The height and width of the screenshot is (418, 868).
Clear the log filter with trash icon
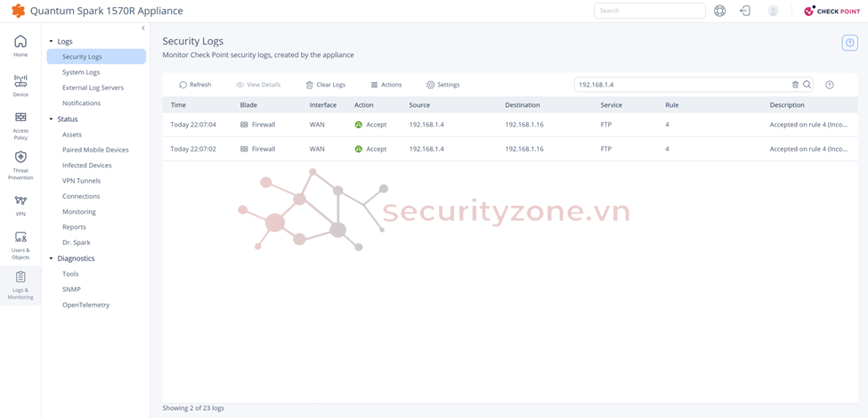point(796,85)
